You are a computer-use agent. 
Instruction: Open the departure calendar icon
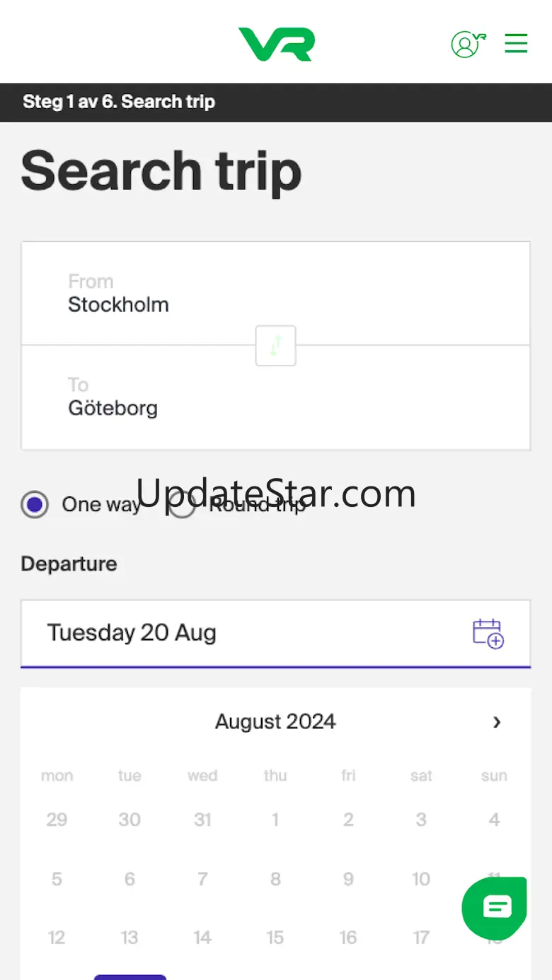coord(488,633)
